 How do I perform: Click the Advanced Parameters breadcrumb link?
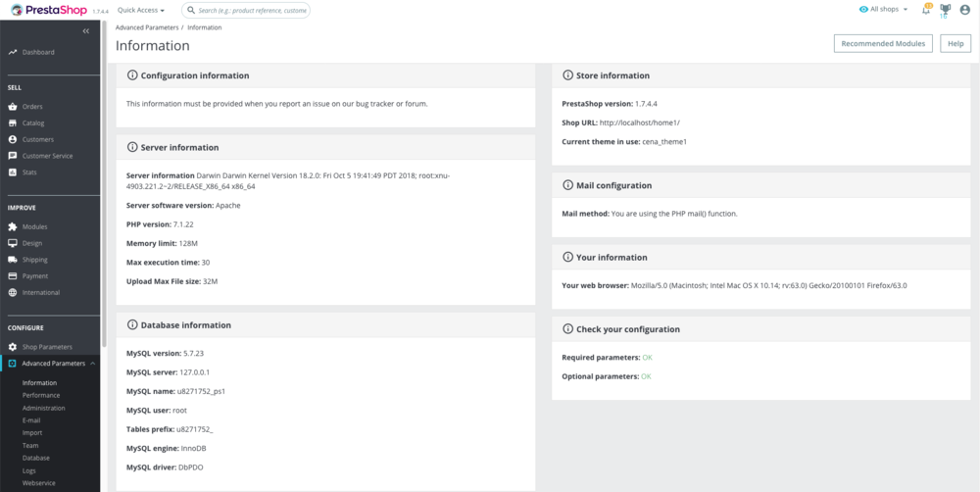click(147, 27)
